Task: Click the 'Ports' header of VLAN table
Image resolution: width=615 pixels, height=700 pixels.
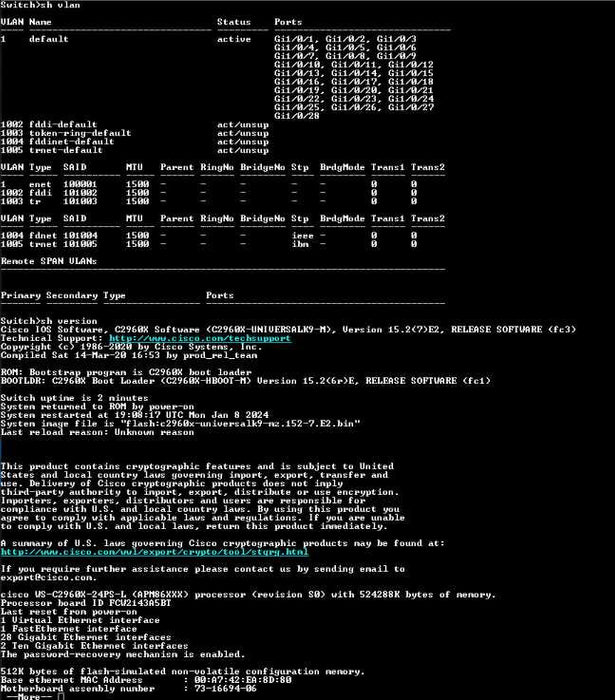Action: click(288, 22)
